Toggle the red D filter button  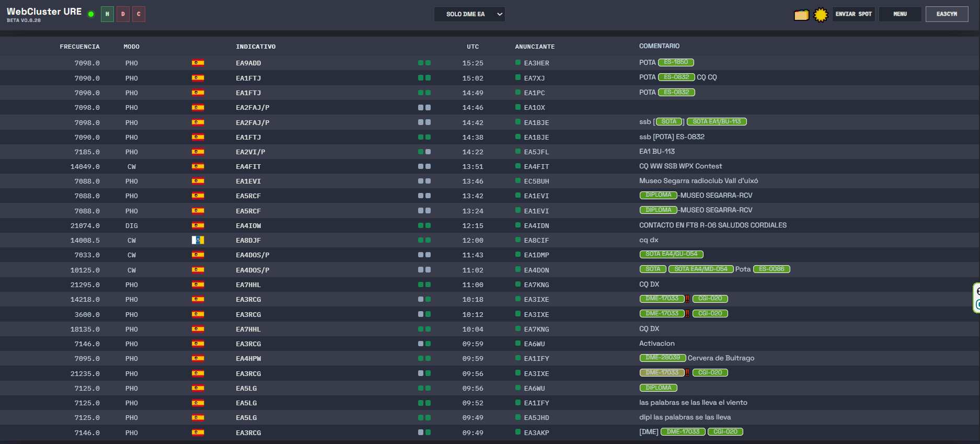coord(123,14)
